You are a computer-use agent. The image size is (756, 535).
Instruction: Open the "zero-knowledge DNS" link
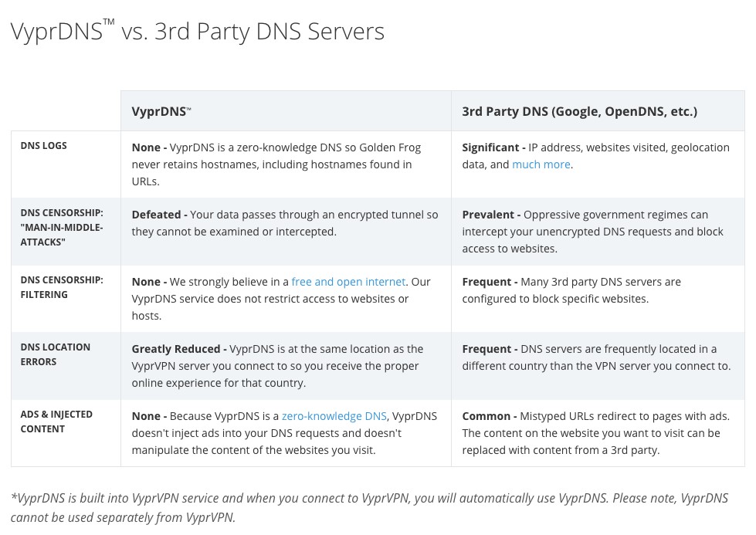tap(334, 416)
